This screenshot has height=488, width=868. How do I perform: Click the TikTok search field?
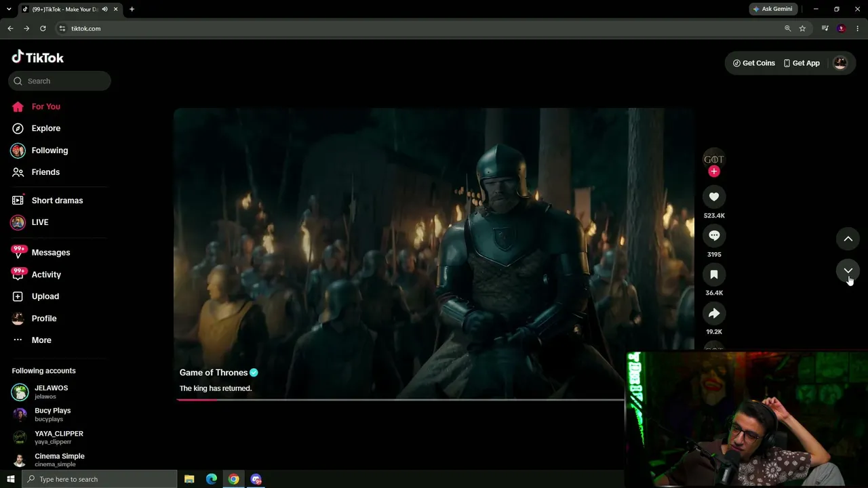click(x=60, y=81)
